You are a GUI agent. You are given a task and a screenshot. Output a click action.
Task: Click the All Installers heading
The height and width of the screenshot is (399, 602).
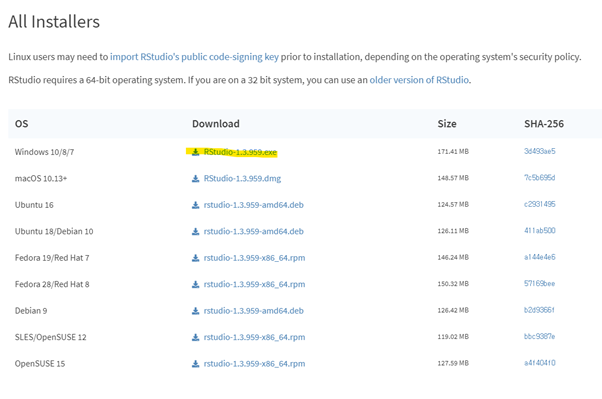[x=54, y=22]
